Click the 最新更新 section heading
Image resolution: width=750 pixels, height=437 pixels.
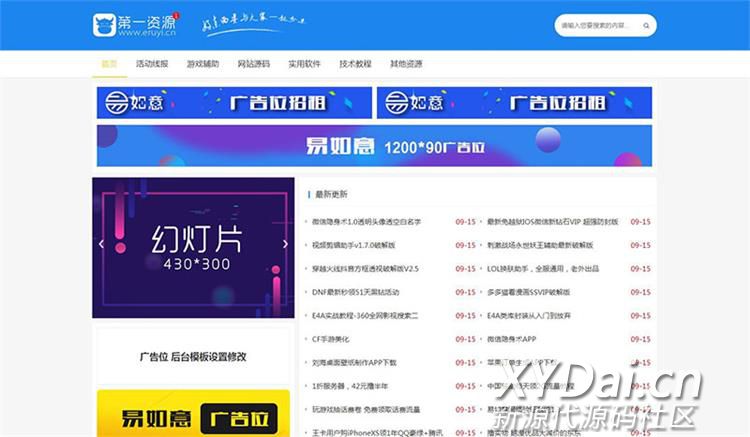pos(331,194)
